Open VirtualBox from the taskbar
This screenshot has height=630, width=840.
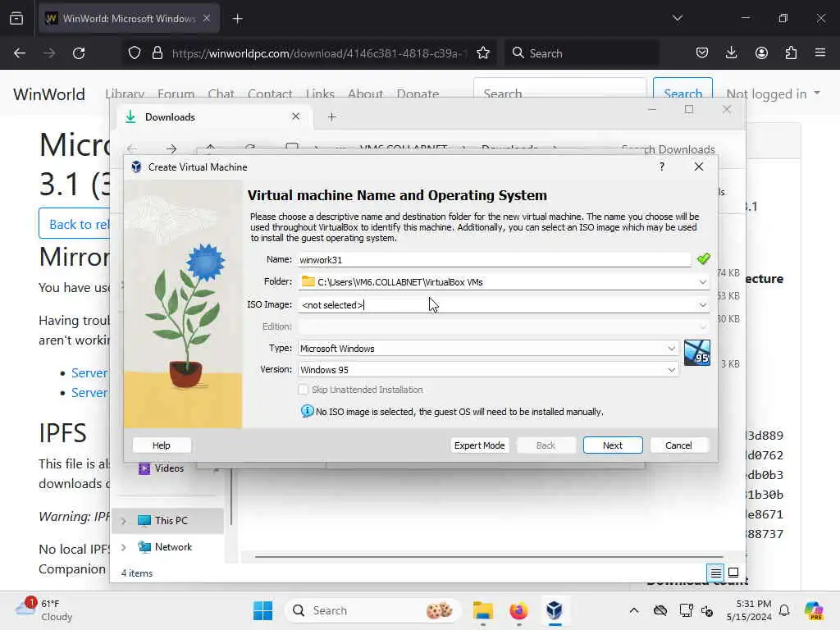pyautogui.click(x=555, y=610)
